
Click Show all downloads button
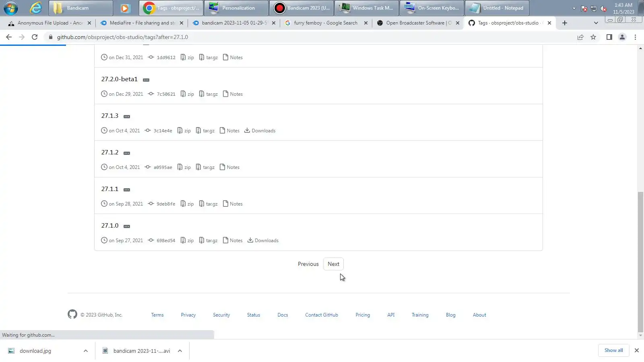point(613,350)
